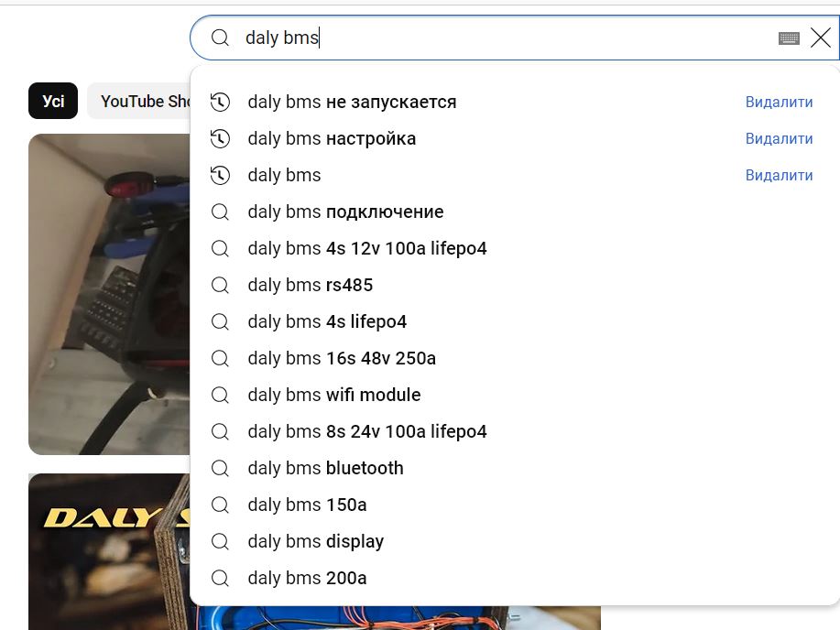Screen dimensions: 840x630
Task: Delete 'daly bms настройка' history suggestion
Action: pos(779,138)
